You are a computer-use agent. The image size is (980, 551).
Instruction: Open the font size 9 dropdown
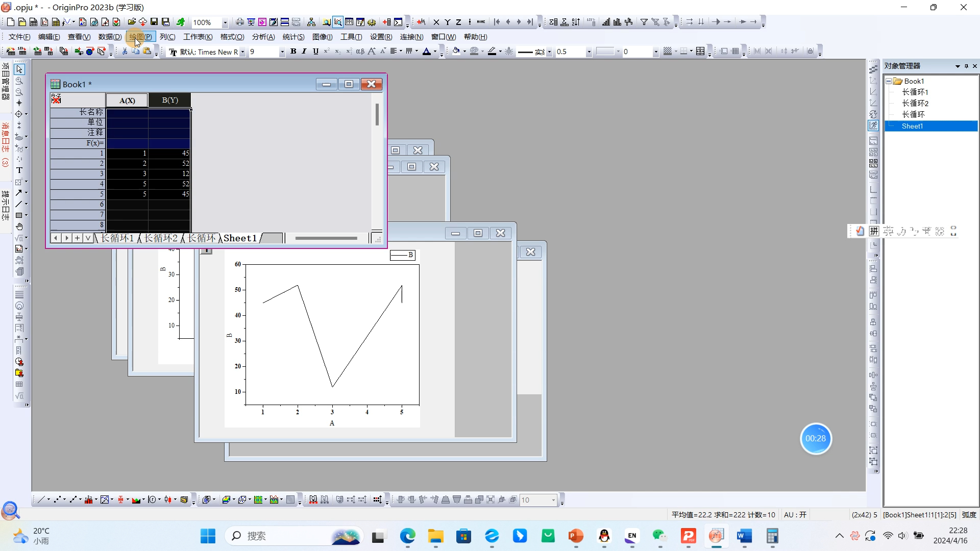point(282,52)
